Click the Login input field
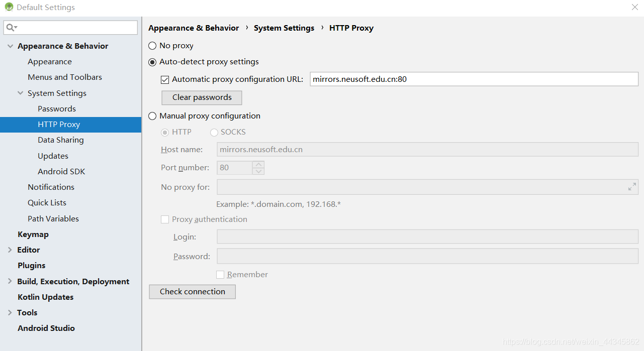 point(427,237)
